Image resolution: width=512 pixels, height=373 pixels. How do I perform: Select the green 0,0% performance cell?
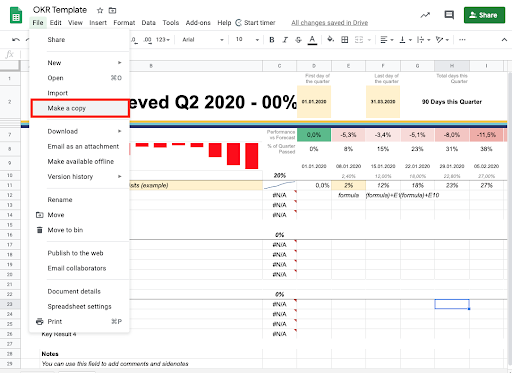click(314, 135)
